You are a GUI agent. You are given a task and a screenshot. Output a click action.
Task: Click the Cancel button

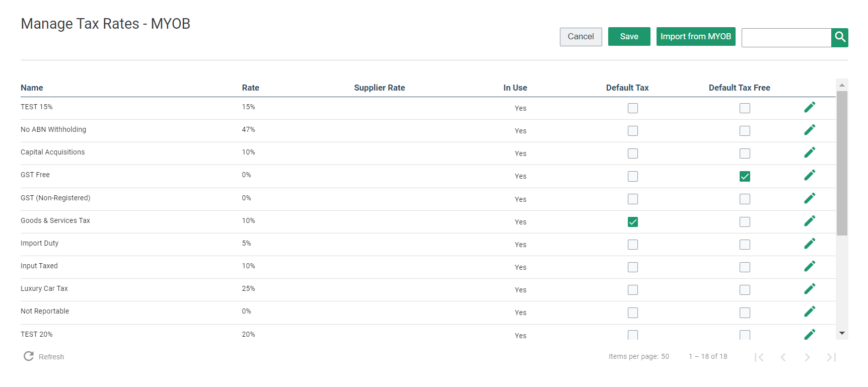click(581, 37)
